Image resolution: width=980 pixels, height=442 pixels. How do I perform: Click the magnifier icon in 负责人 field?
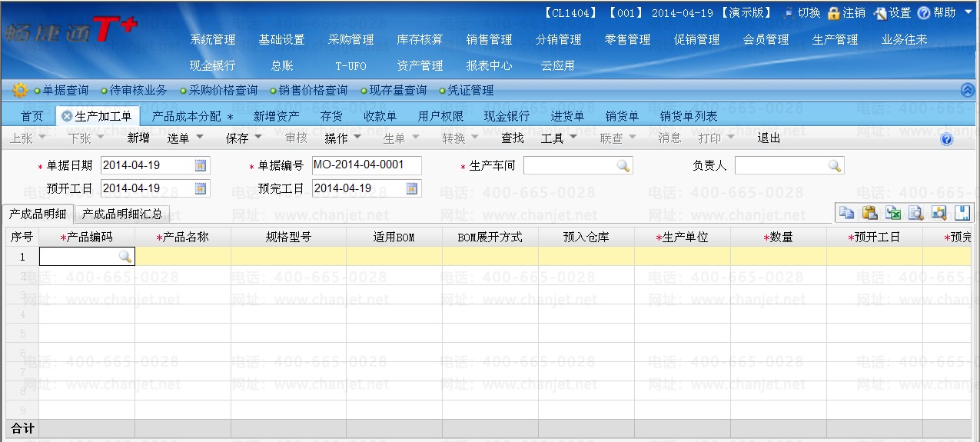[834, 165]
